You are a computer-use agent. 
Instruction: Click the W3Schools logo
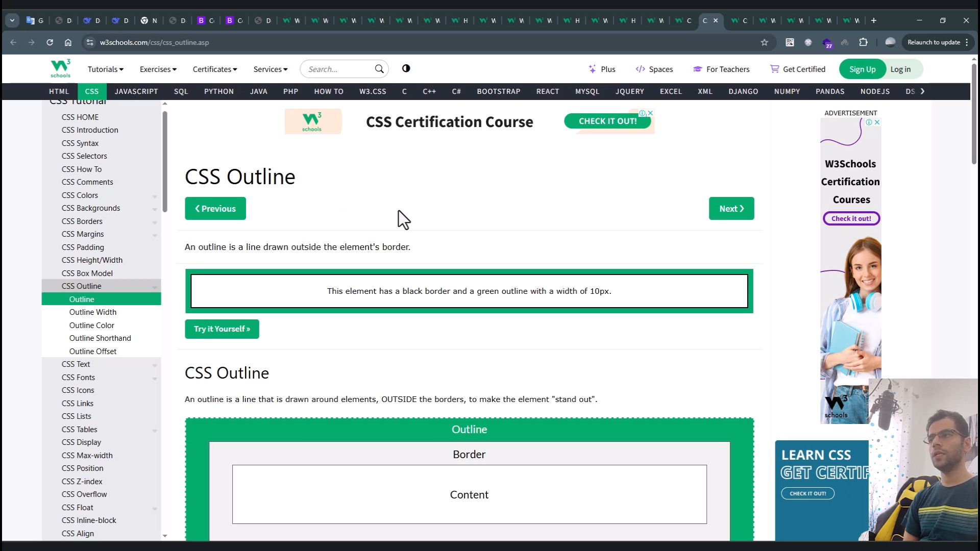[x=60, y=68]
